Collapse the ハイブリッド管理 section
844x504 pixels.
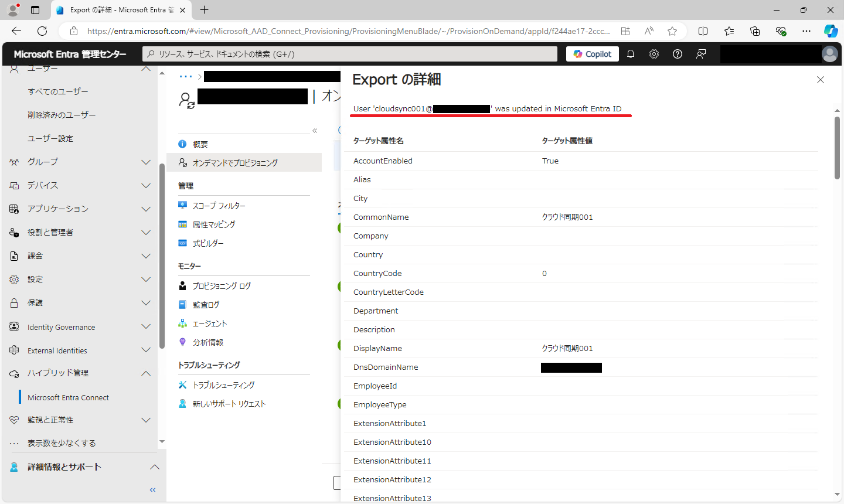tap(146, 373)
